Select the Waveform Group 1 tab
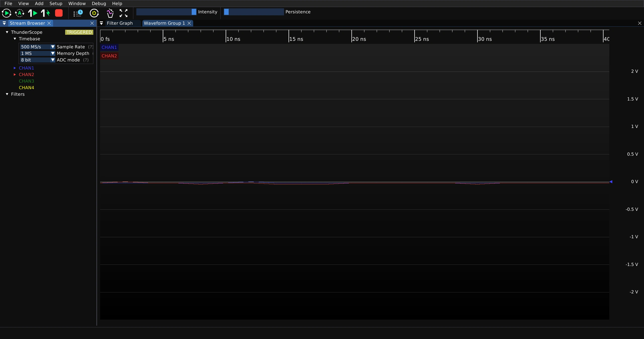644x339 pixels. coord(164,23)
